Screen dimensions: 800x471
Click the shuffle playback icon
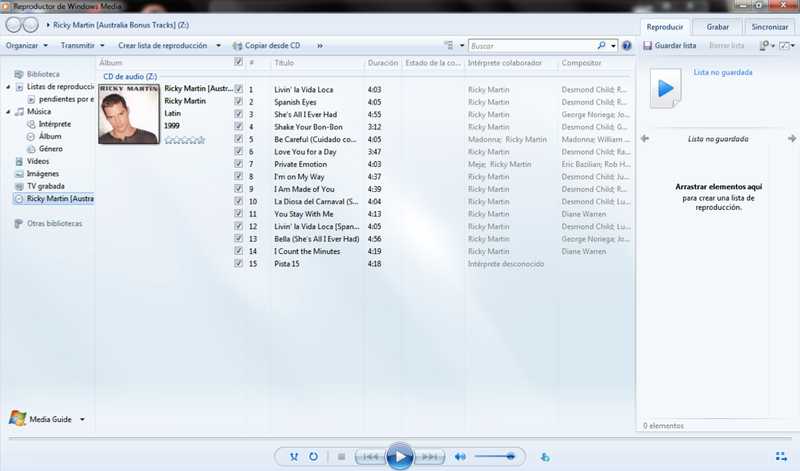293,457
